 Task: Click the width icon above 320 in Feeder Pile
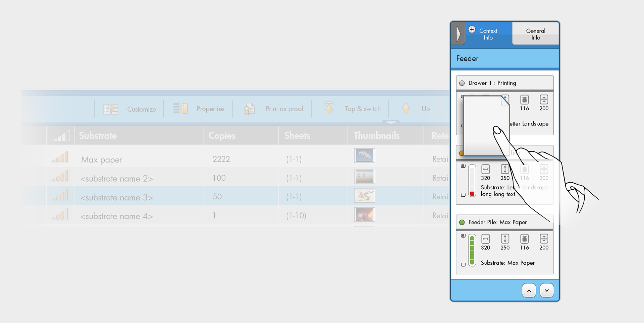tap(486, 239)
